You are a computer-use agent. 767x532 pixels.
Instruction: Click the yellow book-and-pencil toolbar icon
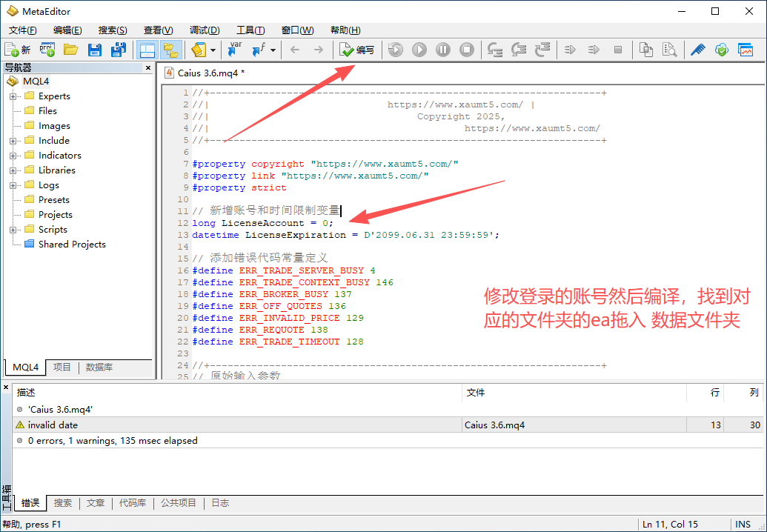tap(199, 50)
